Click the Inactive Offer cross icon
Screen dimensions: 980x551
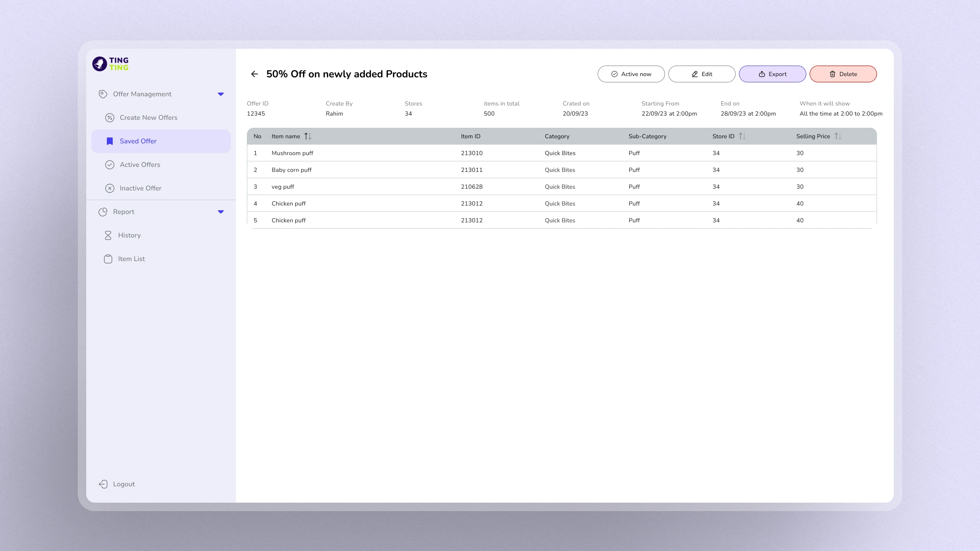click(x=110, y=188)
